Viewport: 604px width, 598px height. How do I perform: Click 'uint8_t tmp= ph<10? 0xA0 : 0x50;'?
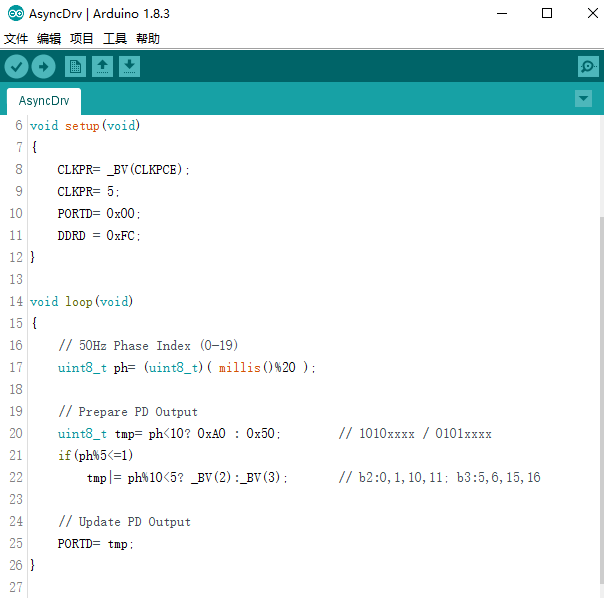[169, 433]
